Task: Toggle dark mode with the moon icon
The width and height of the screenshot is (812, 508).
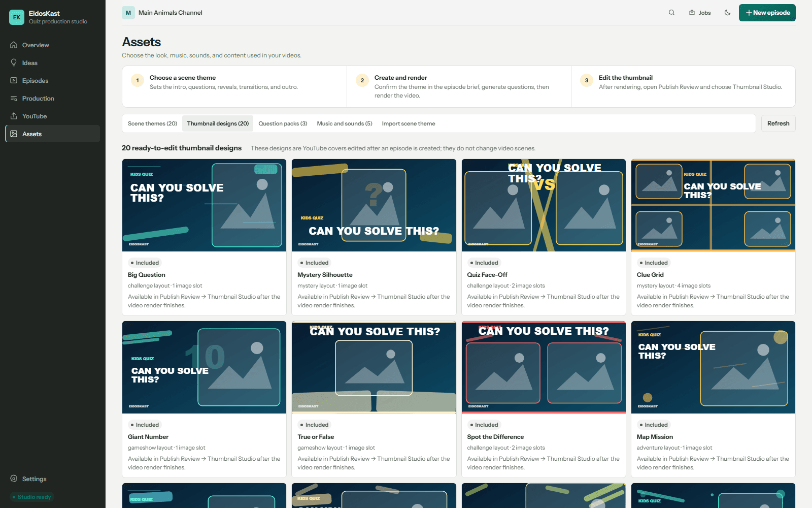Action: 727,13
